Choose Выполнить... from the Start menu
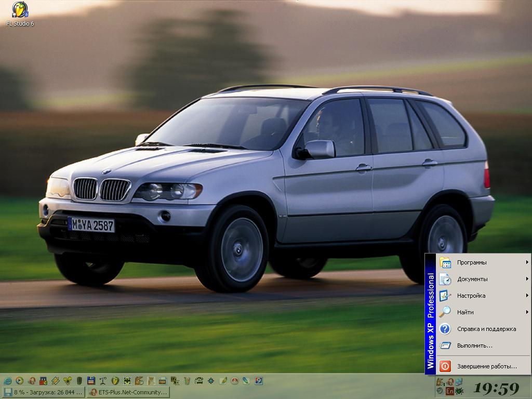Image resolution: width=532 pixels, height=399 pixels. pyautogui.click(x=474, y=345)
